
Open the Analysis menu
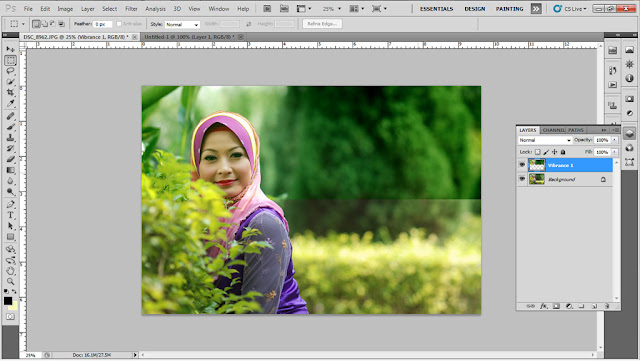155,9
